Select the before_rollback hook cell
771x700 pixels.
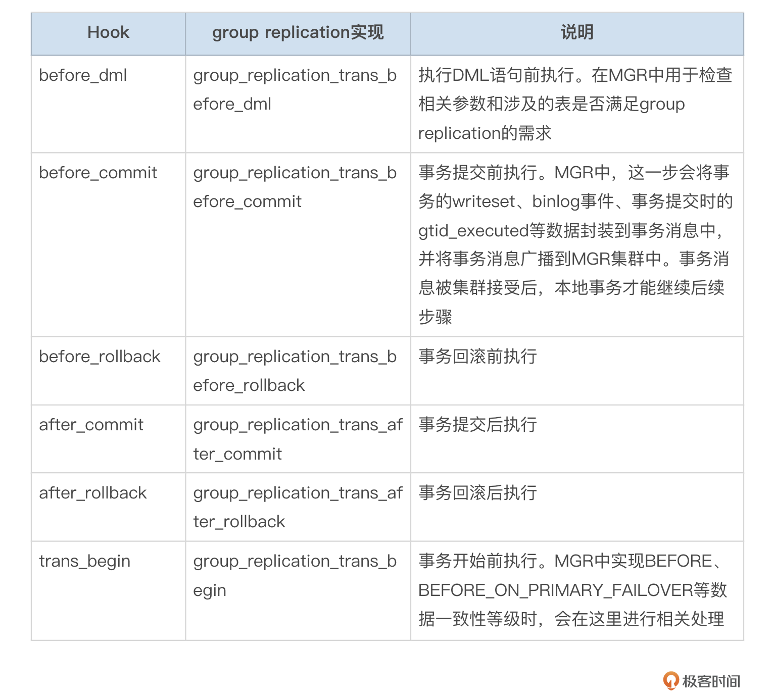click(x=100, y=357)
